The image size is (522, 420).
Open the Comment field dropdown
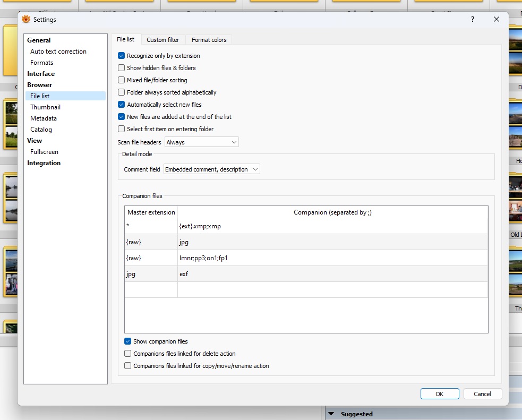[x=212, y=169]
